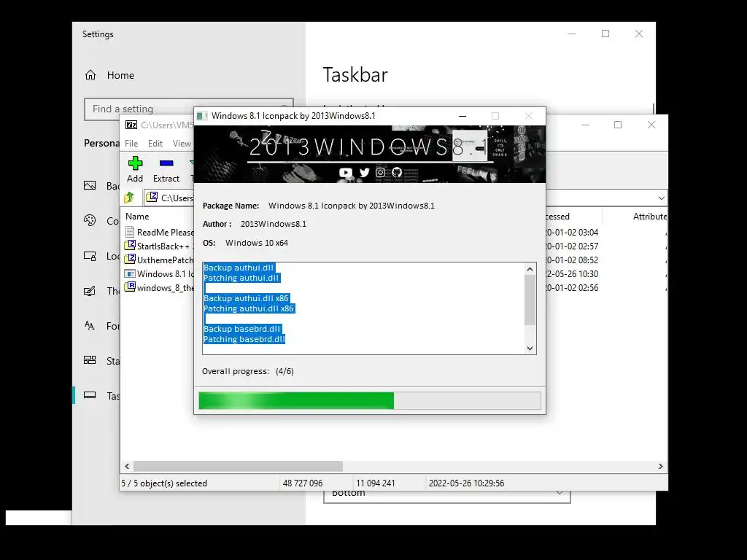Image resolution: width=747 pixels, height=560 pixels.
Task: Click the Twitter icon in installer banner
Action: click(x=365, y=172)
